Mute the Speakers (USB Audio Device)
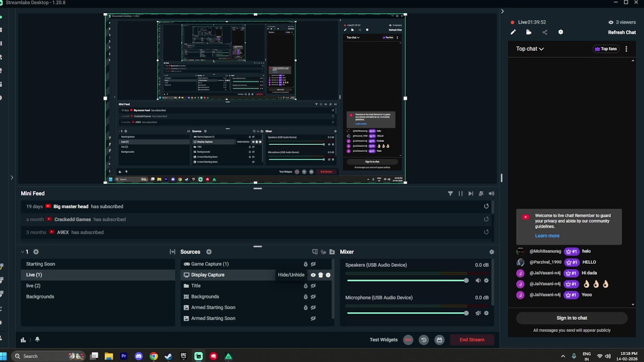The height and width of the screenshot is (362, 644). 478,281
